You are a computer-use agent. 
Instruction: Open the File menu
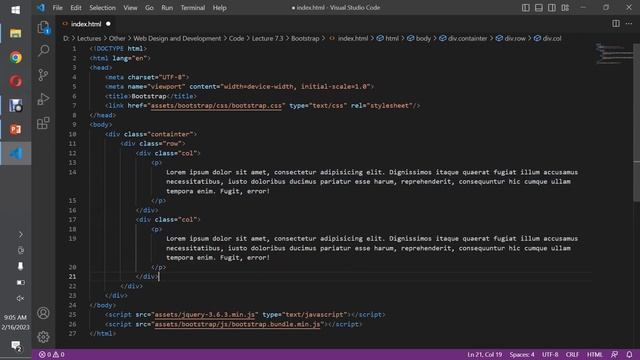pyautogui.click(x=58, y=8)
